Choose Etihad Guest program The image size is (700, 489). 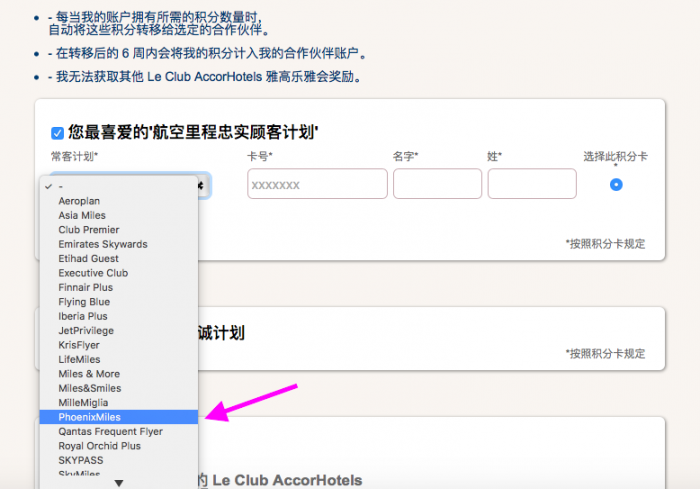[119, 259]
